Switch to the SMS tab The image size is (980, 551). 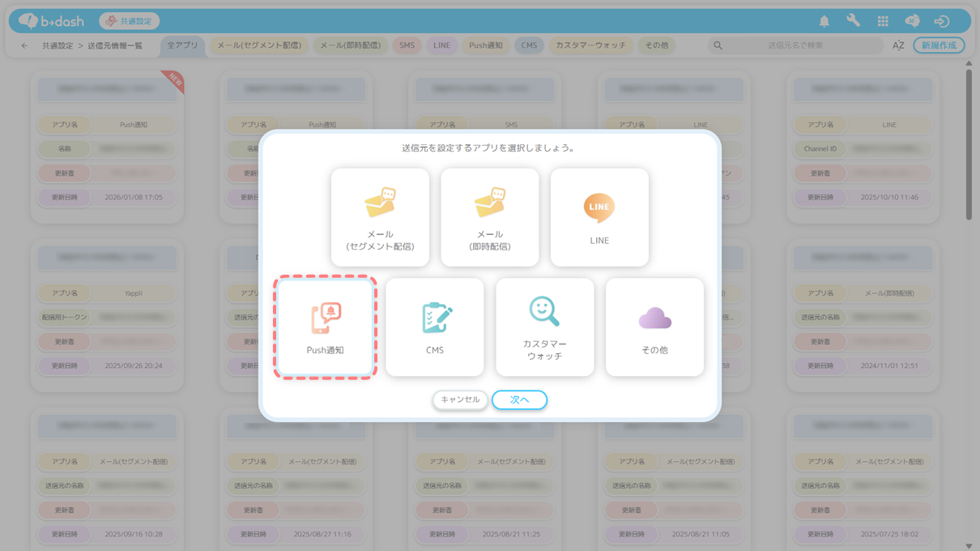click(x=407, y=45)
